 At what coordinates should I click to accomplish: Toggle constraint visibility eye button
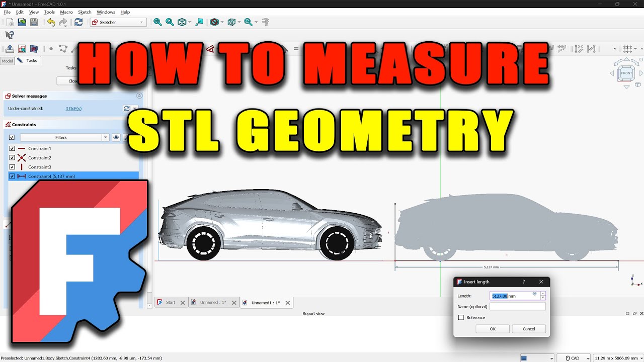point(116,137)
